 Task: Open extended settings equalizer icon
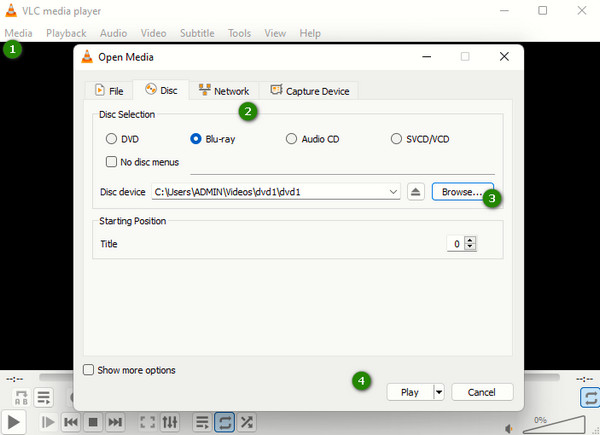click(170, 422)
